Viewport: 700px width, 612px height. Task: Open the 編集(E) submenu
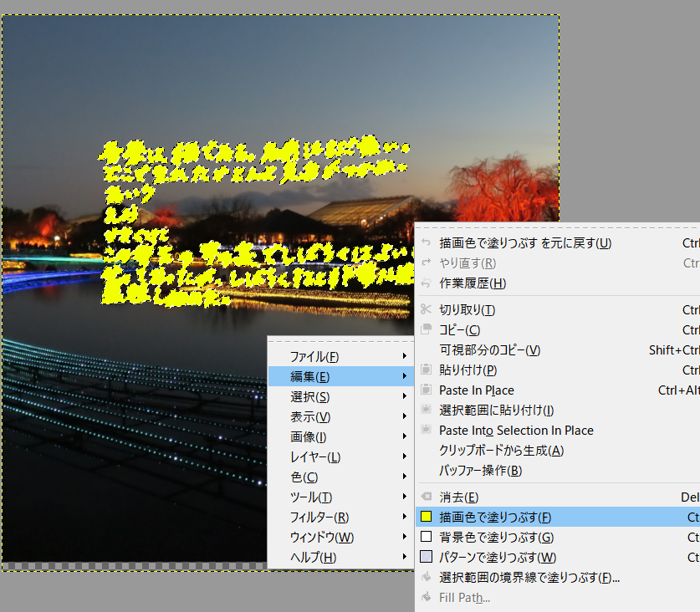coord(341,376)
